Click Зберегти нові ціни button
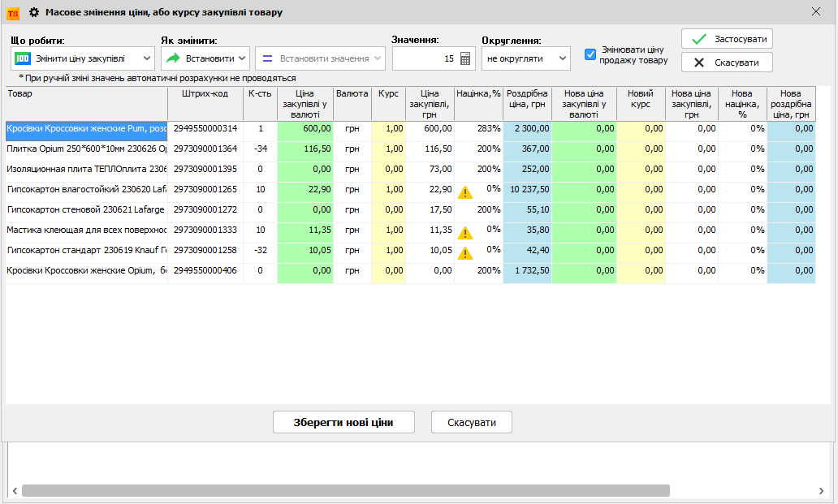838x504 pixels. tap(343, 422)
